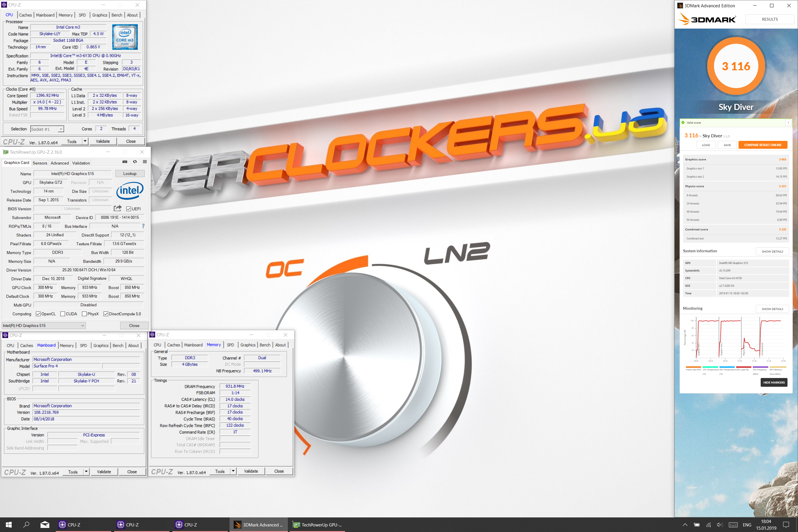Switch to Sensors tab in GPU-Z

[40, 163]
